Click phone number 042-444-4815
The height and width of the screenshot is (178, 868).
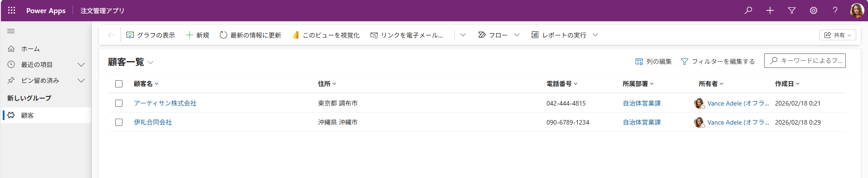pyautogui.click(x=566, y=103)
